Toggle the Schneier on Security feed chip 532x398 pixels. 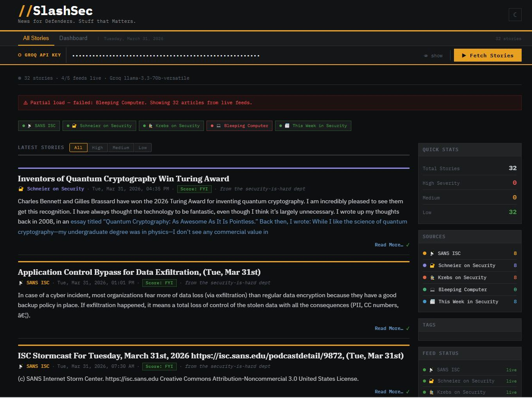(x=99, y=126)
